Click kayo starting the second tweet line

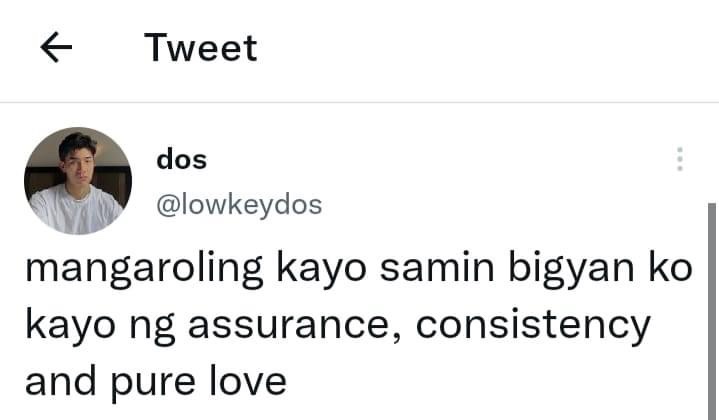71,326
